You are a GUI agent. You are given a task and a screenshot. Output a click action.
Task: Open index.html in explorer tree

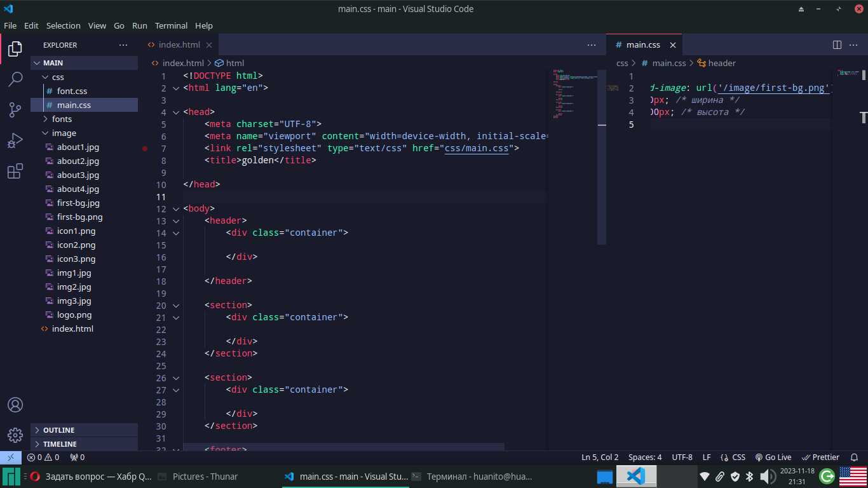[84, 329]
